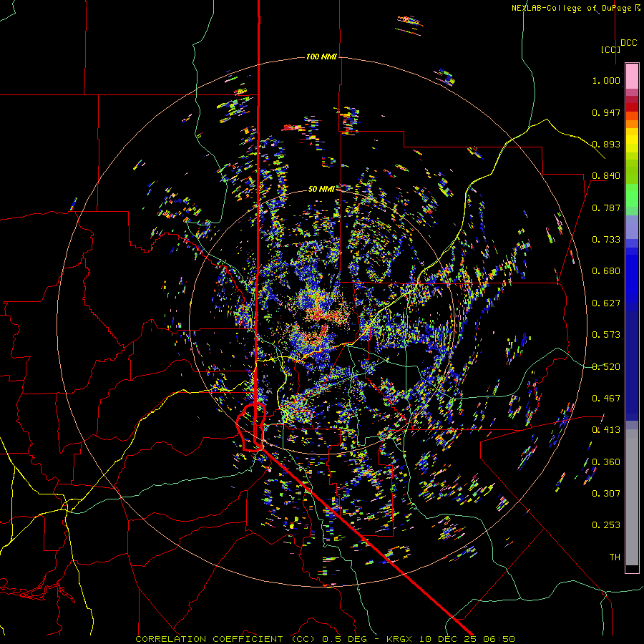
Task: Select the 0.840 legend value
Action: 606,176
